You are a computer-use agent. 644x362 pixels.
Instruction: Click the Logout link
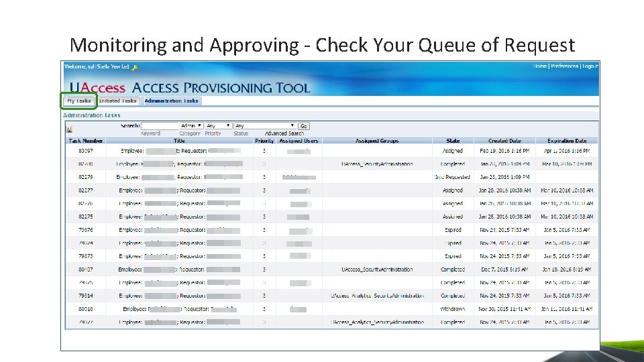point(590,66)
